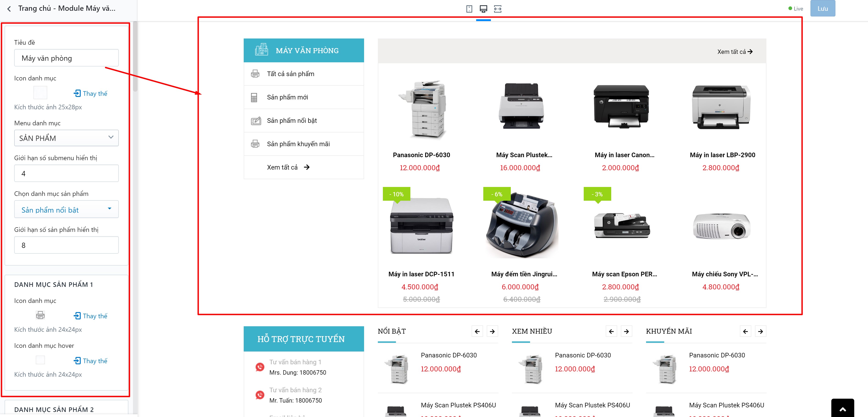
Task: Click previous arrow in Nổi bật carousel
Action: (477, 332)
